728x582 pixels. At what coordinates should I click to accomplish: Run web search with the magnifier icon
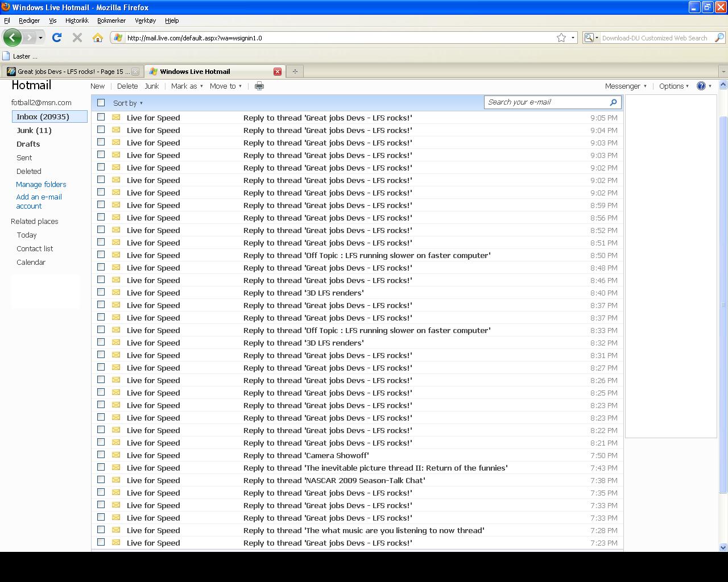[719, 38]
